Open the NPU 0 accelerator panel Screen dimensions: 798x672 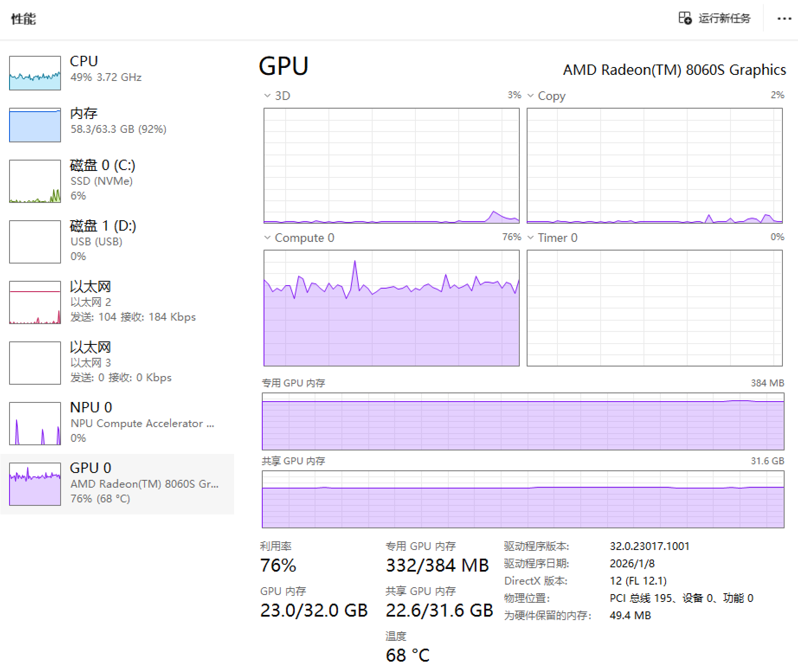[117, 422]
